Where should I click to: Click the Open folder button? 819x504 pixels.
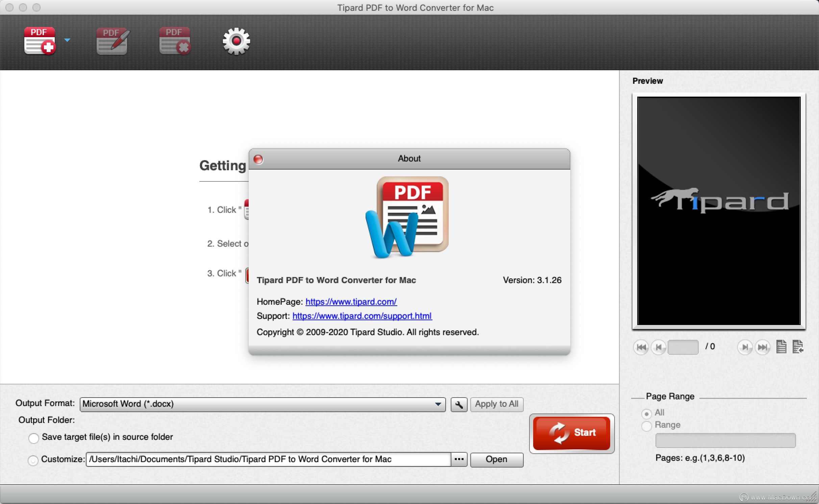(x=497, y=459)
